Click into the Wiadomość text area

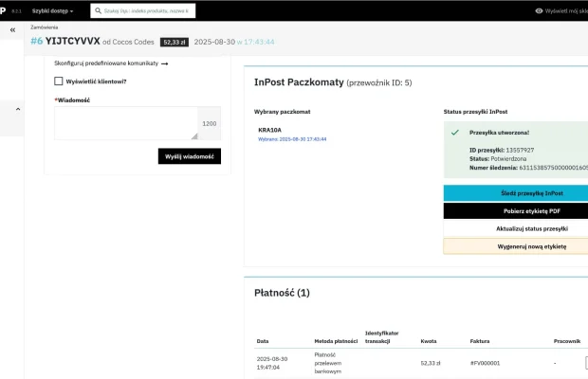(126, 123)
